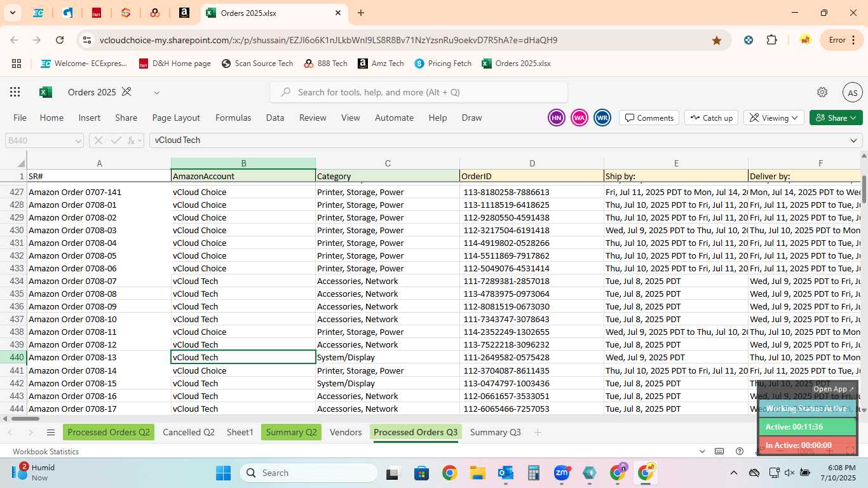Expand the file title dropdown chevron
This screenshot has height=488, width=868.
click(157, 93)
